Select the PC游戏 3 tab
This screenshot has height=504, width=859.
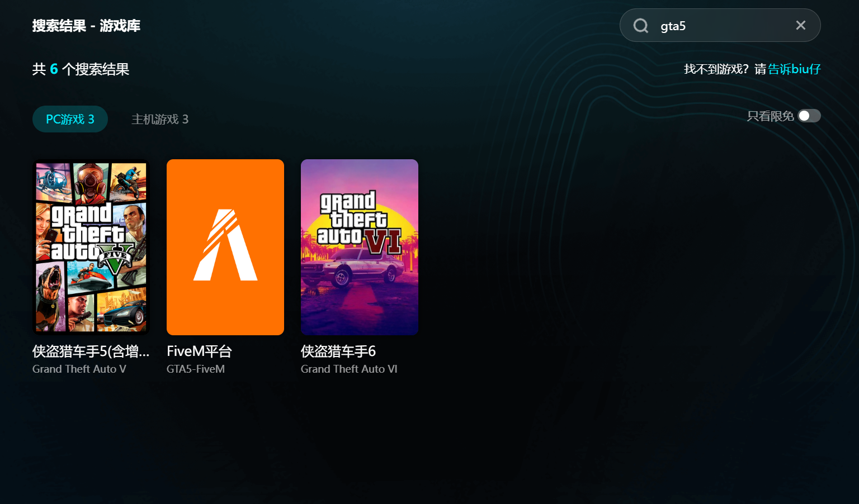pyautogui.click(x=70, y=119)
